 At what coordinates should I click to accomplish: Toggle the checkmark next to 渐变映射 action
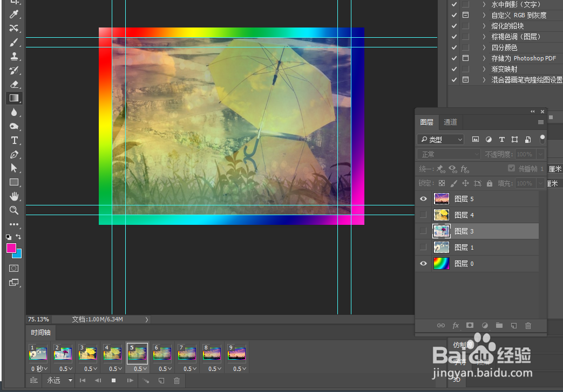[x=454, y=68]
